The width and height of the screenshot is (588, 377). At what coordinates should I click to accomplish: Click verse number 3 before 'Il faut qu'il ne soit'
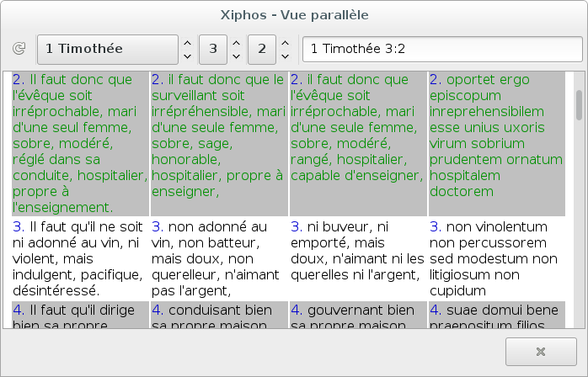(19, 226)
